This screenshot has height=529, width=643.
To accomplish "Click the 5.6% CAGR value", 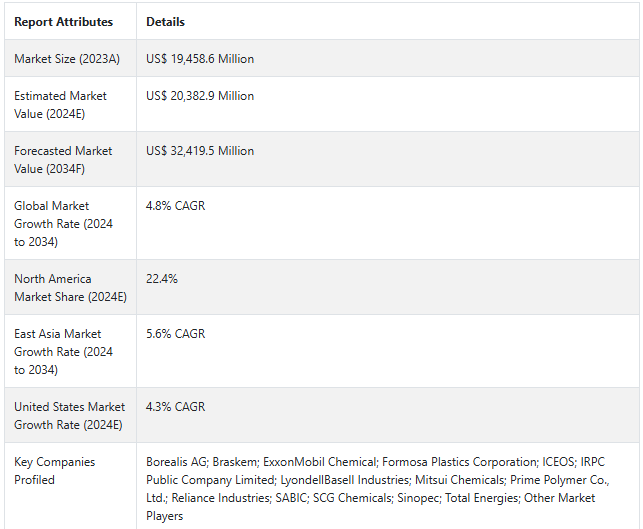I will pos(175,334).
